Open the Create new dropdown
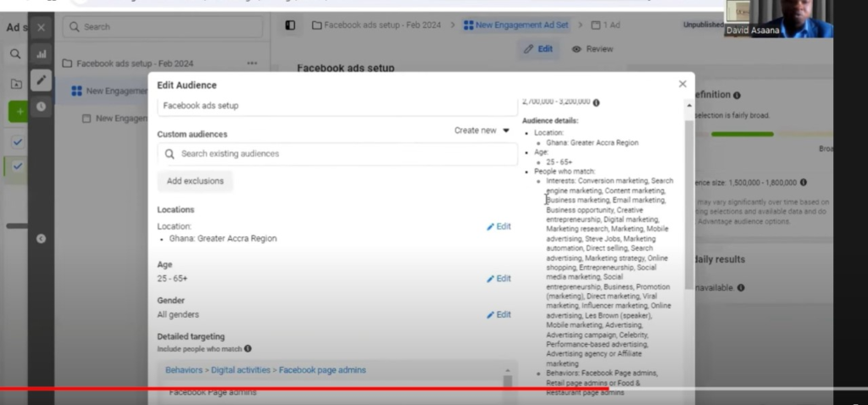Image resolution: width=868 pixels, height=405 pixels. click(481, 130)
